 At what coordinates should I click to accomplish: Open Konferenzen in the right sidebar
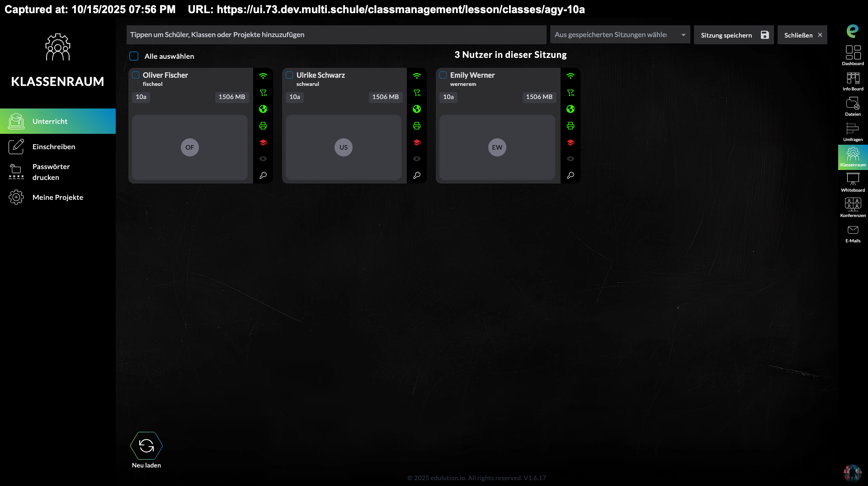[853, 208]
